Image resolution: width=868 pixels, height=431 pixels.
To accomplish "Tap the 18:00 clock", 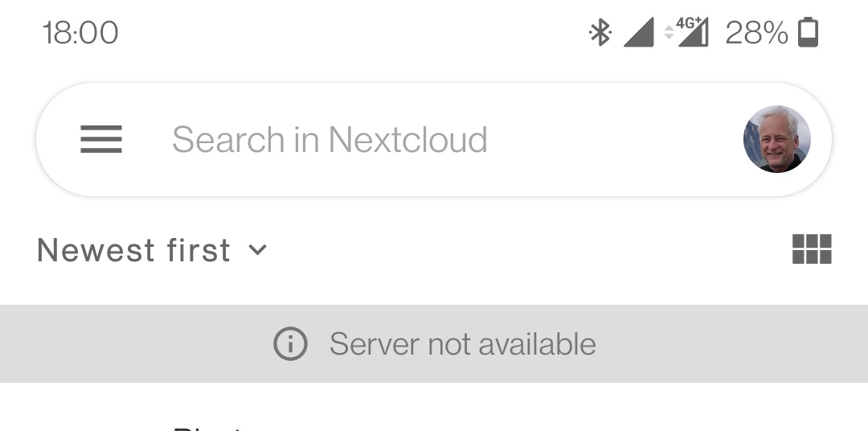I will click(80, 33).
